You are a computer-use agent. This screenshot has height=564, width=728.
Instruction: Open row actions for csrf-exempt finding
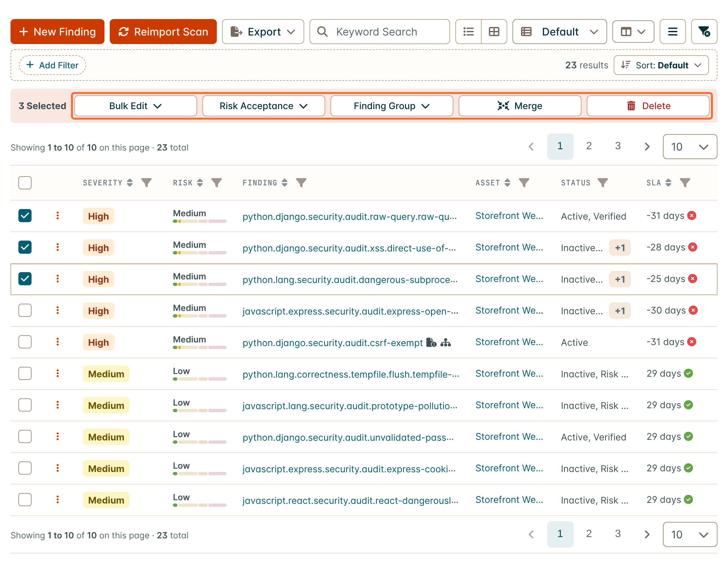(58, 341)
